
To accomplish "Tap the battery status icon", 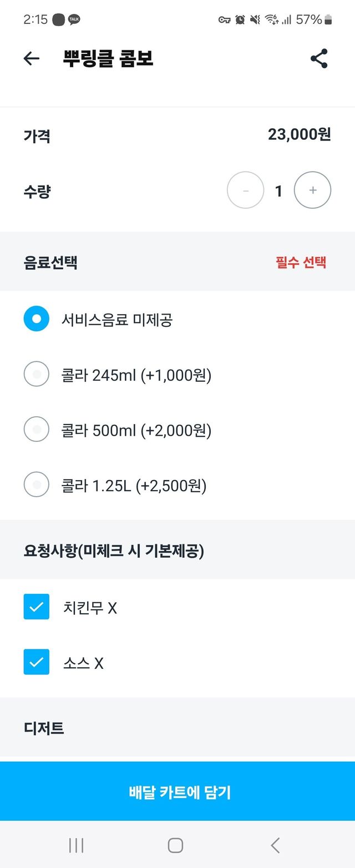I will click(x=328, y=20).
